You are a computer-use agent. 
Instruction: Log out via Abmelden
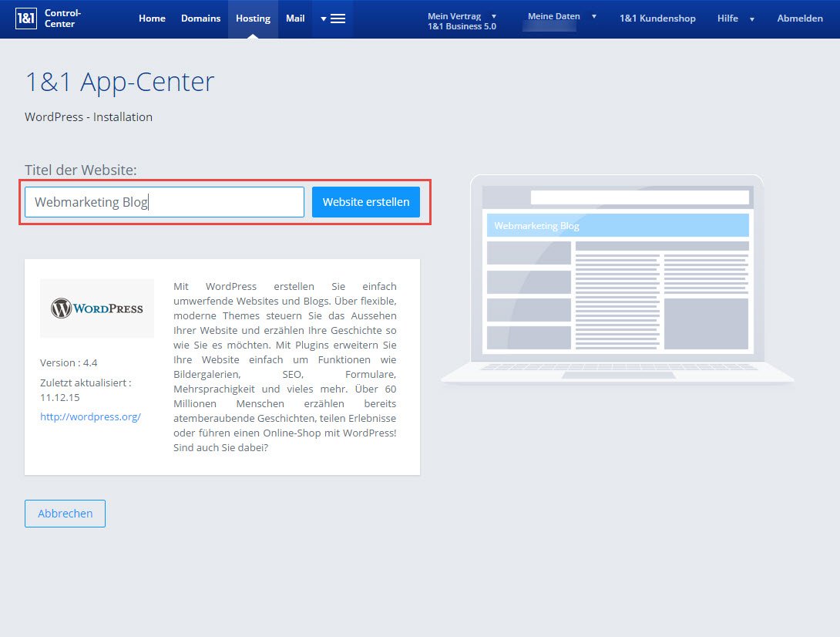(x=799, y=19)
